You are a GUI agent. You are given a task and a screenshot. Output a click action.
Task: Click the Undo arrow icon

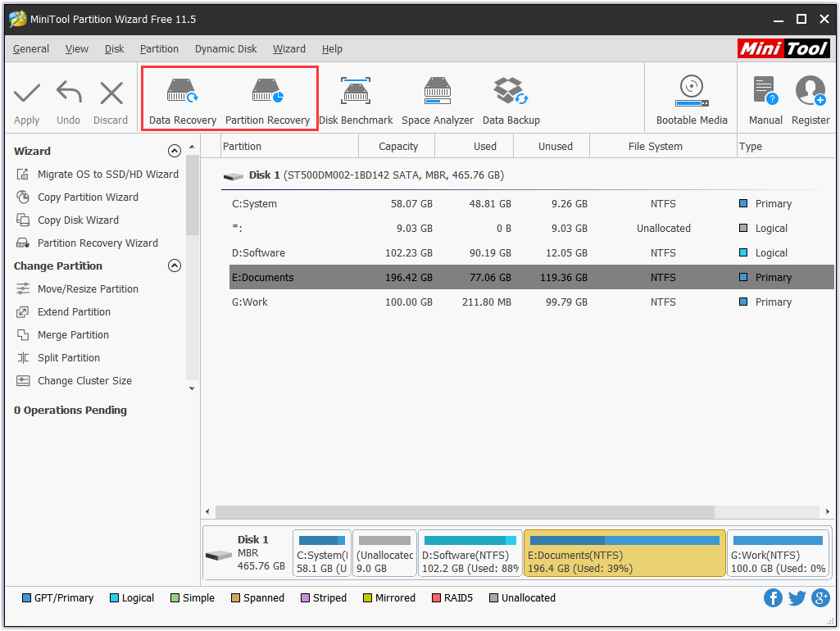tap(69, 92)
